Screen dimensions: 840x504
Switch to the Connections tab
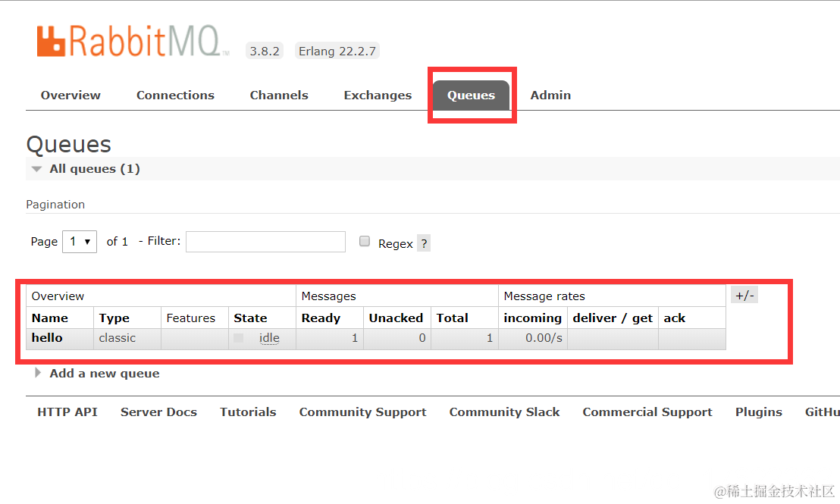pos(175,95)
